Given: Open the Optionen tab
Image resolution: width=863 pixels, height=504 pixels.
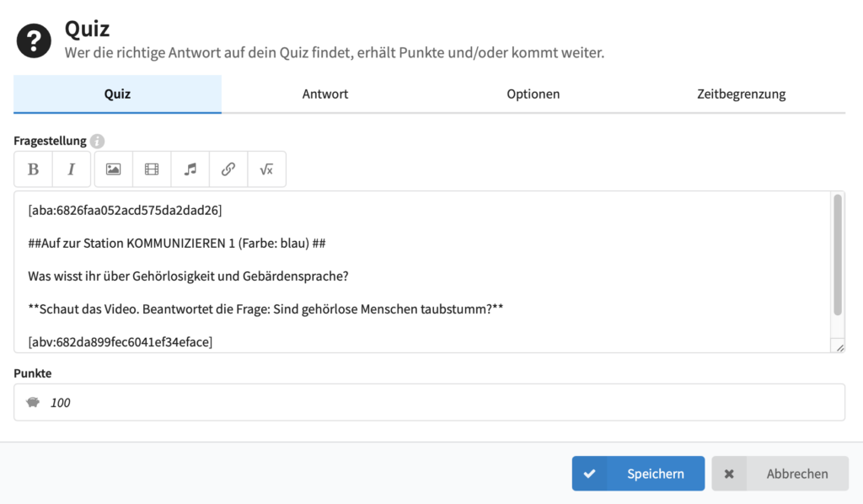Looking at the screenshot, I should pyautogui.click(x=533, y=94).
